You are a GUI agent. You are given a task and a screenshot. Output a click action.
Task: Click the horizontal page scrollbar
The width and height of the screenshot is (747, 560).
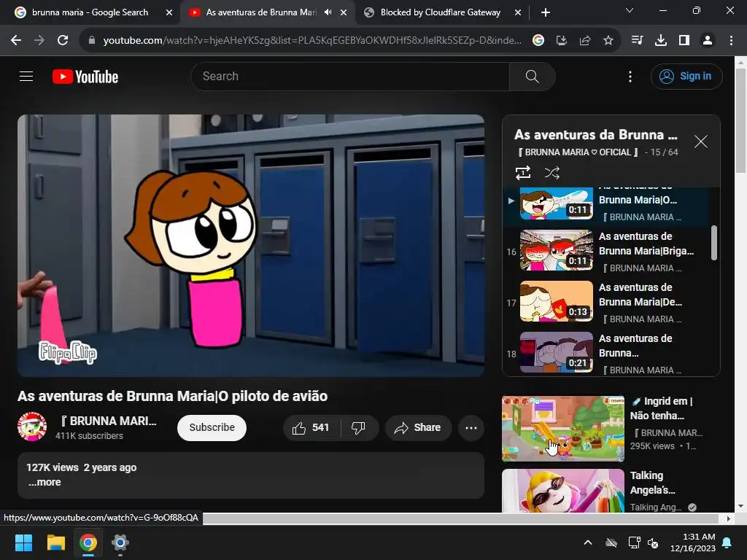point(460,518)
